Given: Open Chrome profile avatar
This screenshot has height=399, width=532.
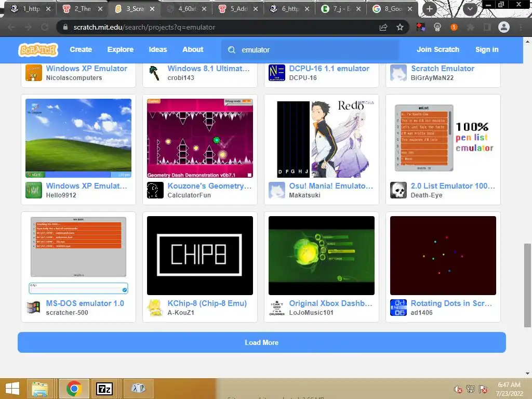Looking at the screenshot, I should click(504, 27).
